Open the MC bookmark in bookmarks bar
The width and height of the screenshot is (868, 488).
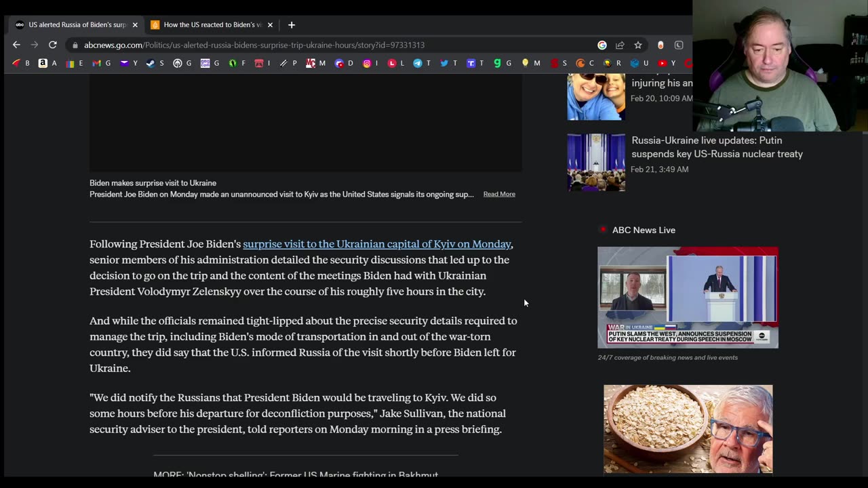(315, 63)
